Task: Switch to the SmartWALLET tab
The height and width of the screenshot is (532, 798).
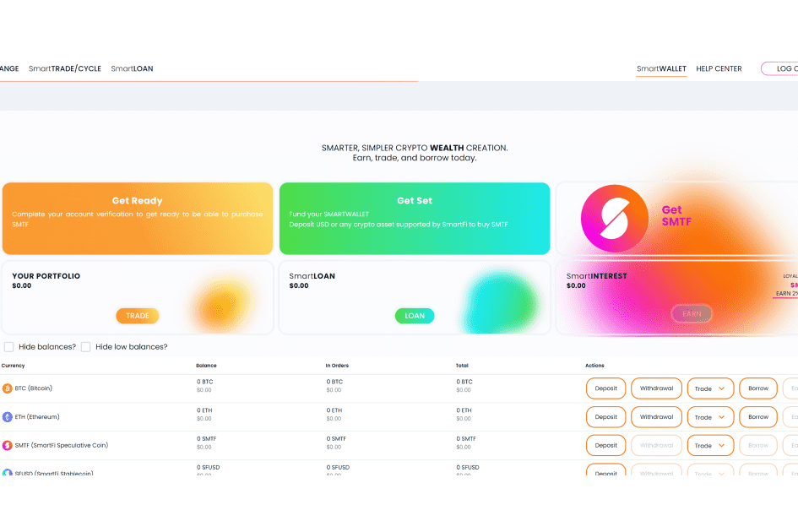Action: pyautogui.click(x=663, y=68)
